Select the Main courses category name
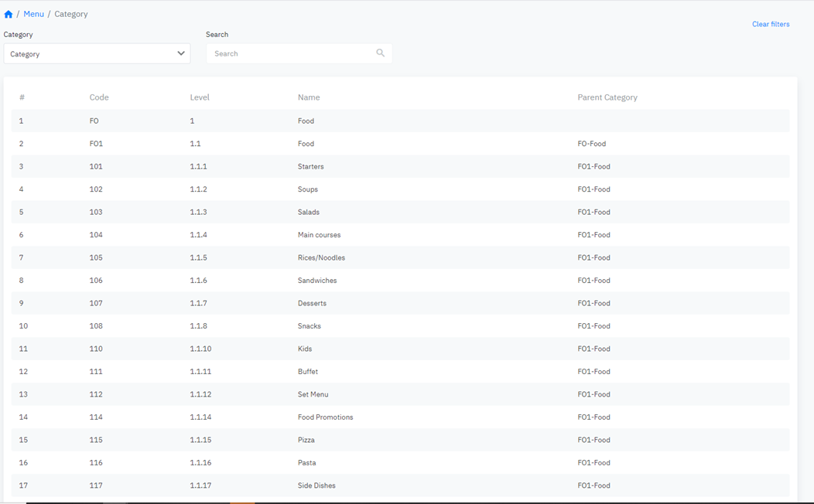814x504 pixels. tap(319, 235)
